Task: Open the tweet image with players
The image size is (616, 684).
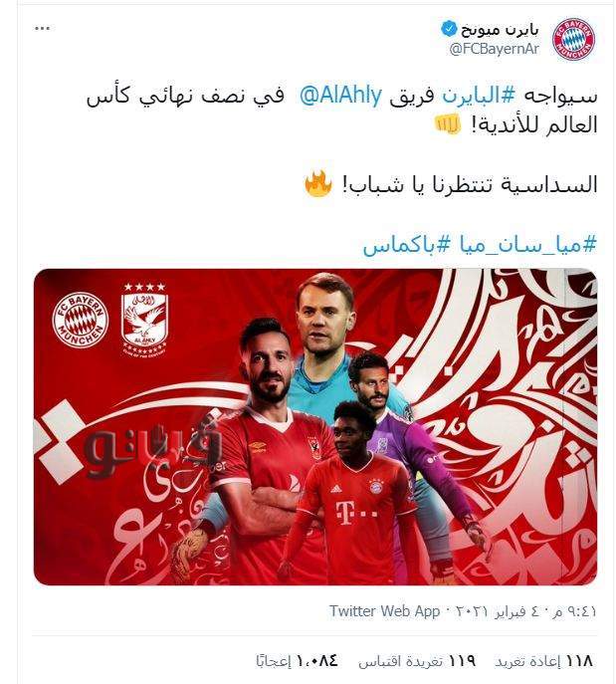Action: pos(315,426)
